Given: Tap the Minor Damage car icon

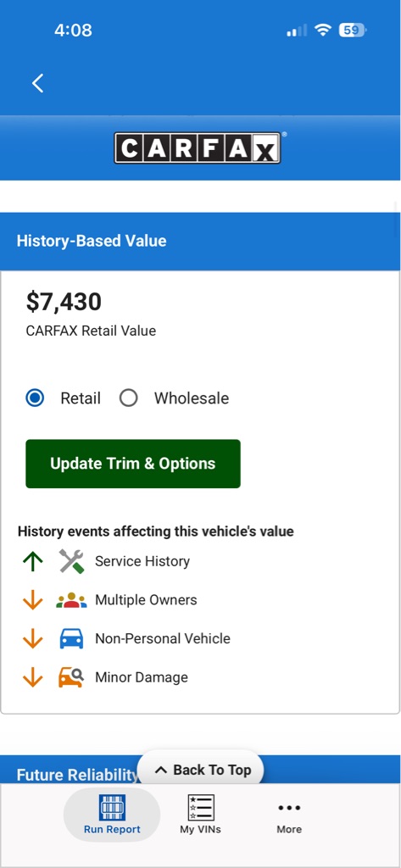Looking at the screenshot, I should tap(71, 677).
